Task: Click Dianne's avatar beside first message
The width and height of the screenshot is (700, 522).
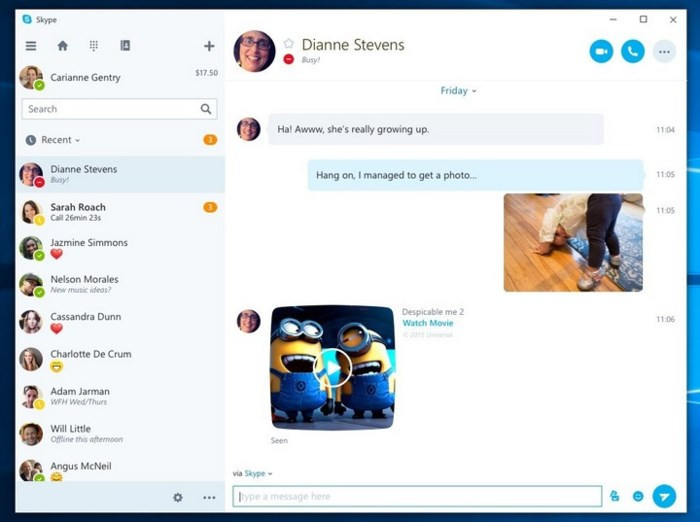Action: pos(249,129)
